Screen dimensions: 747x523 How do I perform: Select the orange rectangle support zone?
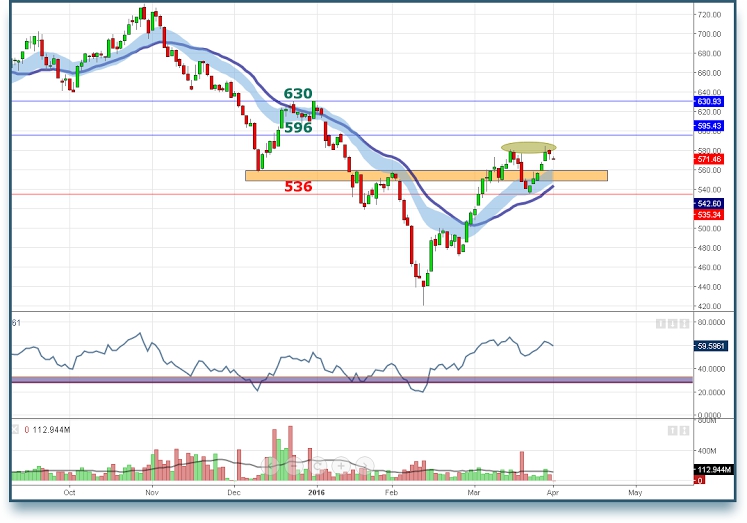[425, 176]
